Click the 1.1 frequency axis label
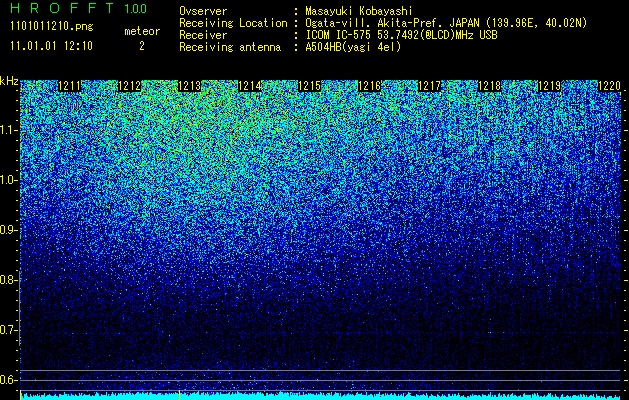Viewport: 629px width, 400px height. (x=8, y=130)
